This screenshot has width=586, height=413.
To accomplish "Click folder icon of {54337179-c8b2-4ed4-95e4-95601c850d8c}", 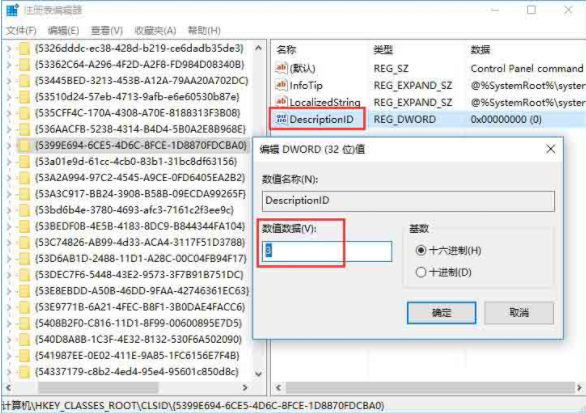I will point(24,372).
